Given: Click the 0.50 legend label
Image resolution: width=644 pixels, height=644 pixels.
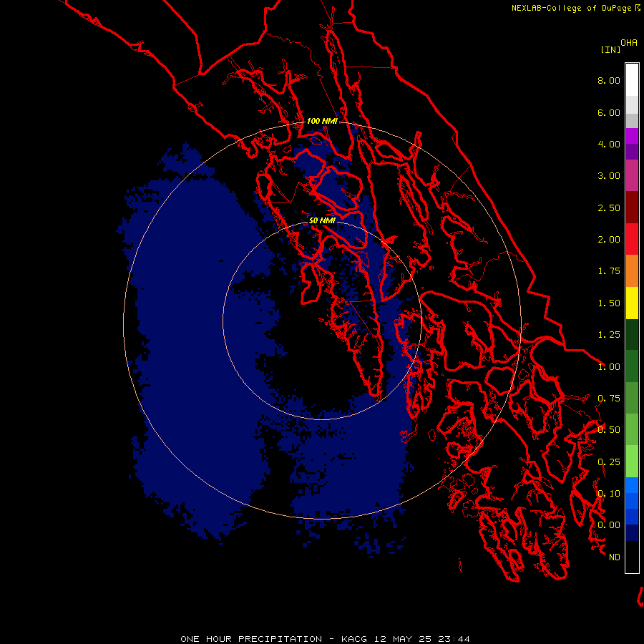Looking at the screenshot, I should [609, 430].
